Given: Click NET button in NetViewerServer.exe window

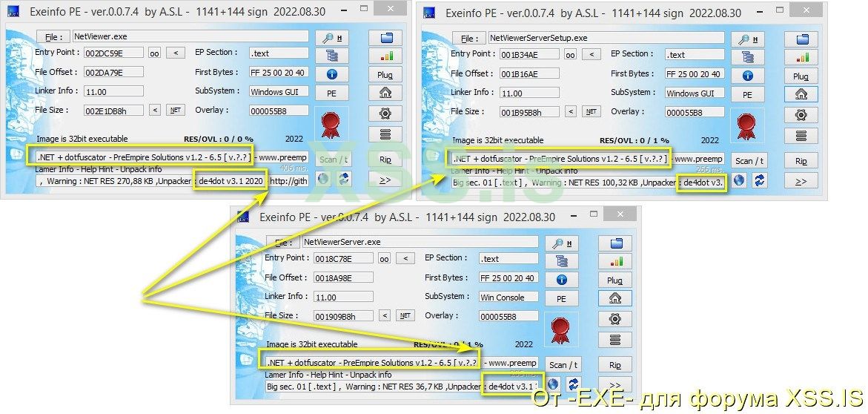Looking at the screenshot, I should point(405,316).
